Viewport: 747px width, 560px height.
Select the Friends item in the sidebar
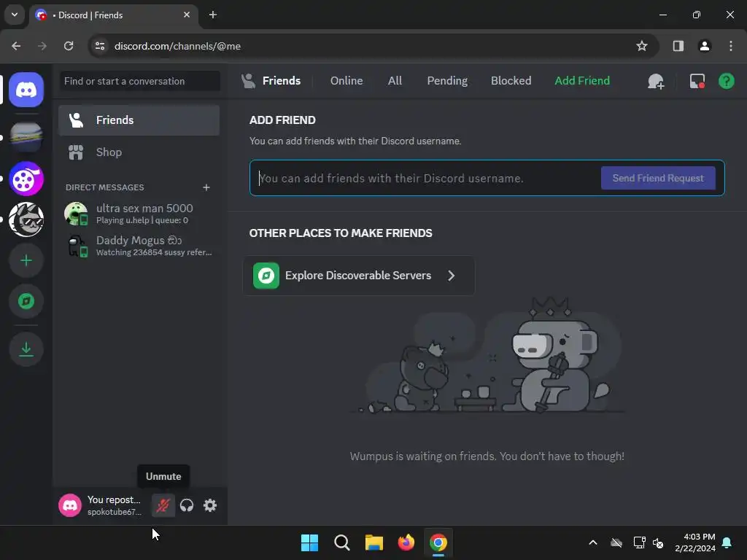coord(139,120)
